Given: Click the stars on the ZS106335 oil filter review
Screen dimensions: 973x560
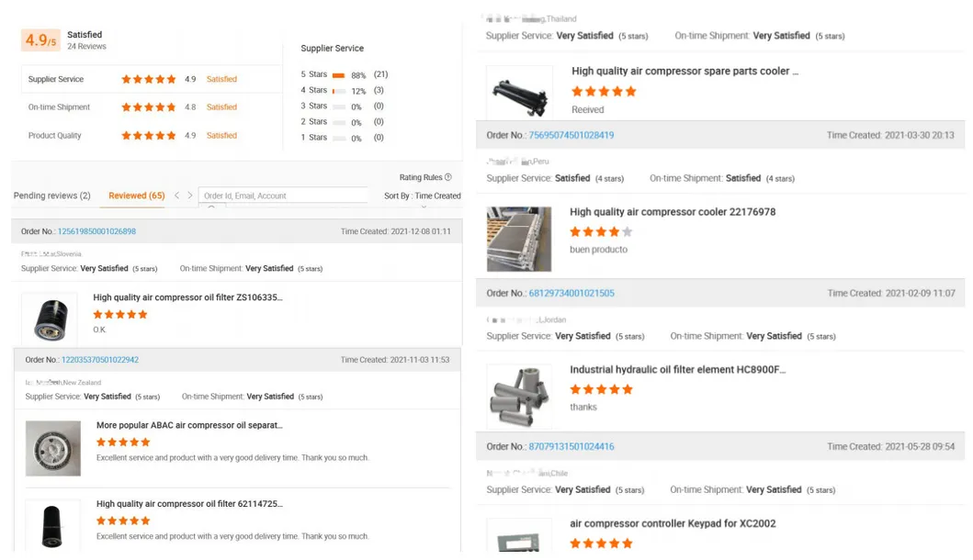Looking at the screenshot, I should click(119, 314).
